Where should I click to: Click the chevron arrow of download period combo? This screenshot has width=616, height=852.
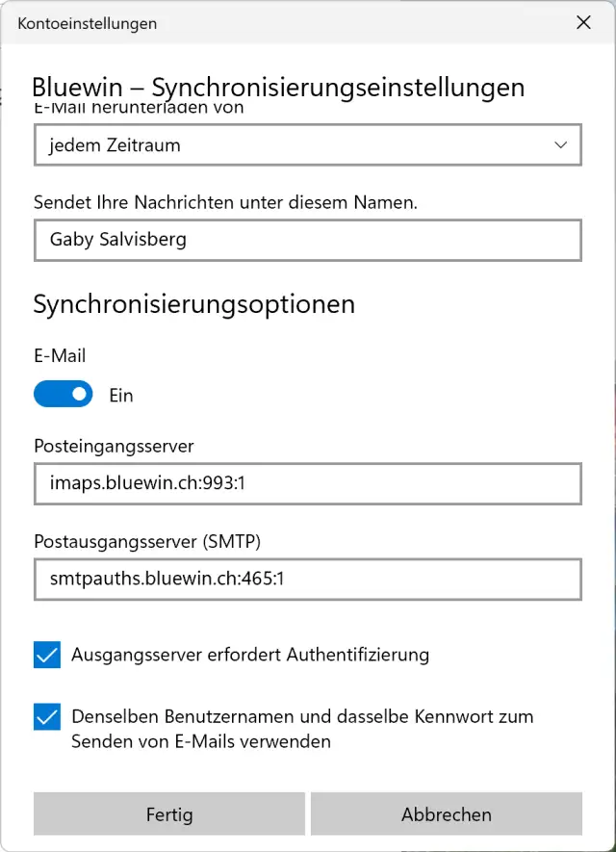click(x=561, y=146)
